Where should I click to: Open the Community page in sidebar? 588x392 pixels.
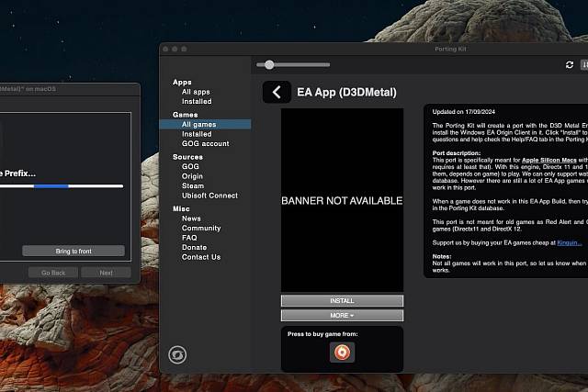click(x=201, y=229)
